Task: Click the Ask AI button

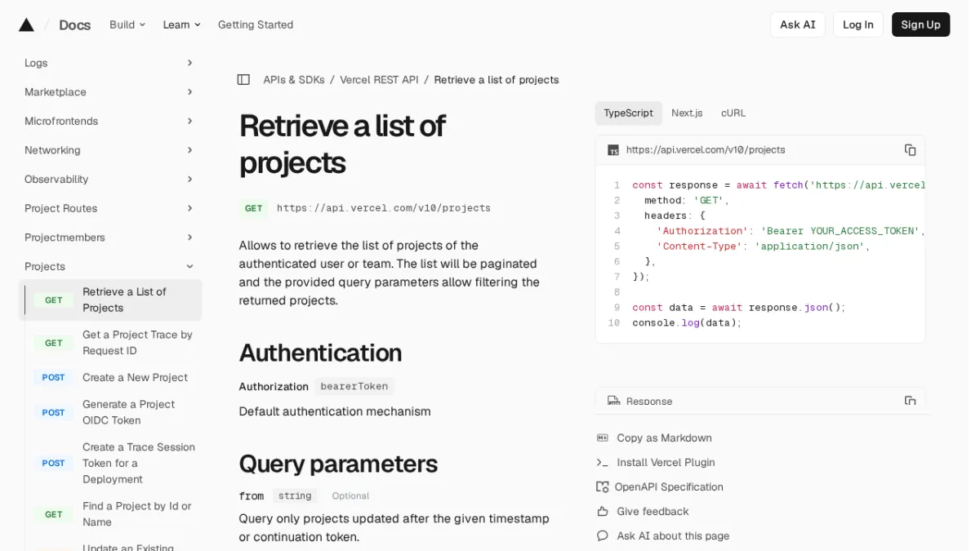Action: 798,24
